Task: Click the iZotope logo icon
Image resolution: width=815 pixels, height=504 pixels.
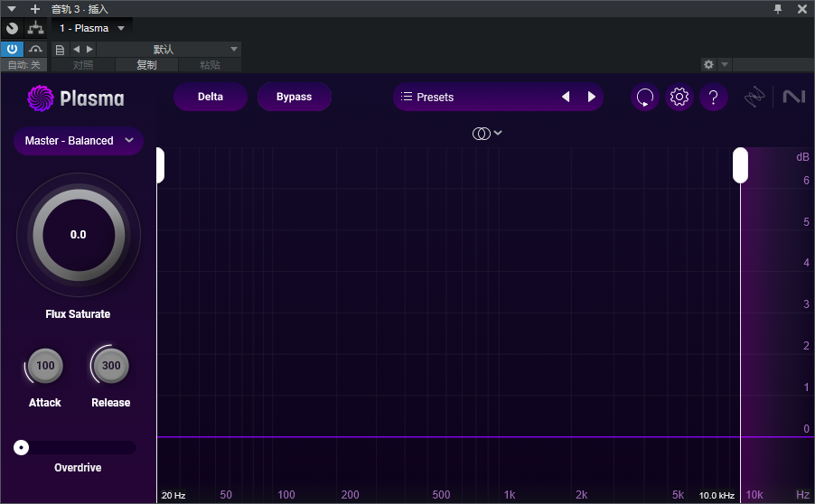Action: [754, 97]
